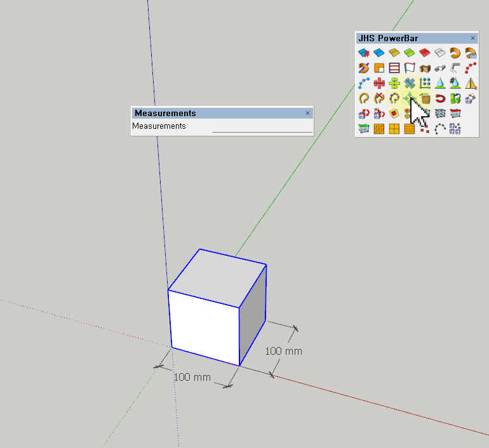Image resolution: width=489 pixels, height=448 pixels.
Task: Click the yellow square with red center icon
Action: click(394, 114)
